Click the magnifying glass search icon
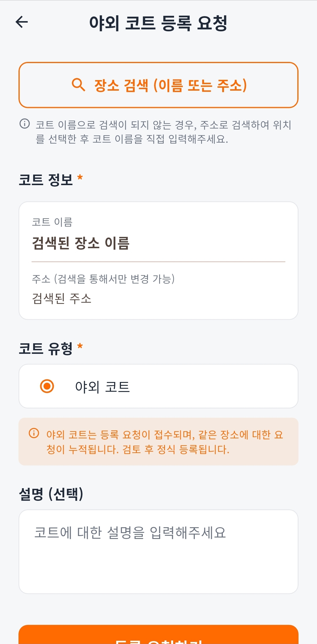317x644 pixels. tap(78, 85)
